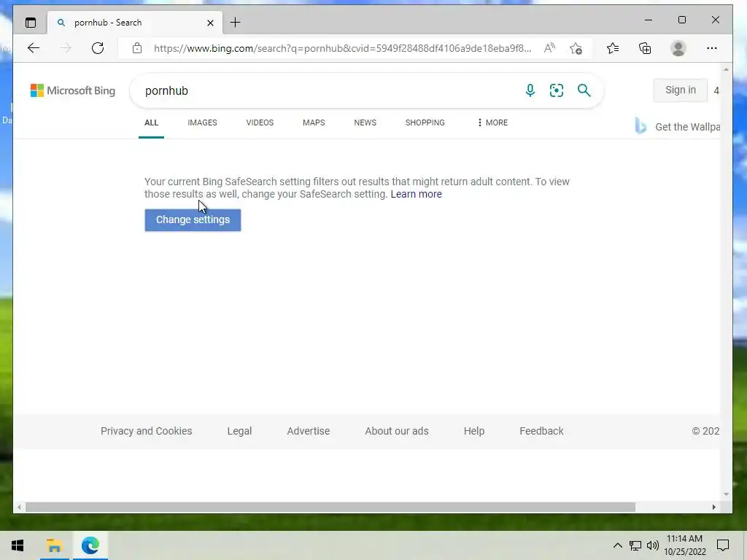
Task: Expand the MORE menu
Action: click(492, 122)
